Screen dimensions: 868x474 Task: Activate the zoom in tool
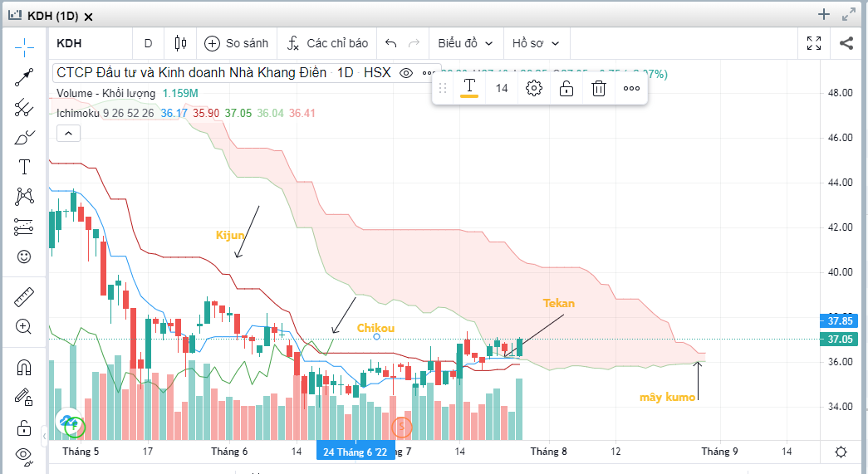click(x=24, y=327)
